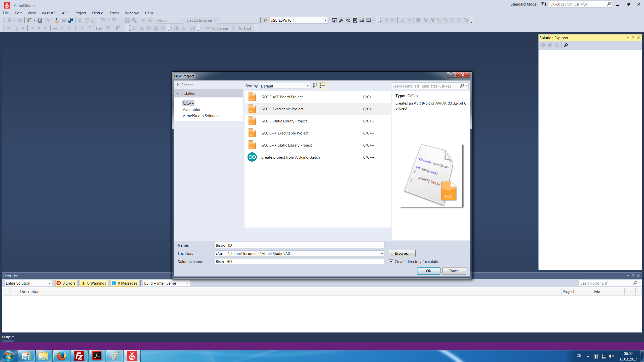Click the Open File toolbar icon
The height and width of the screenshot is (362, 644).
coord(57,20)
